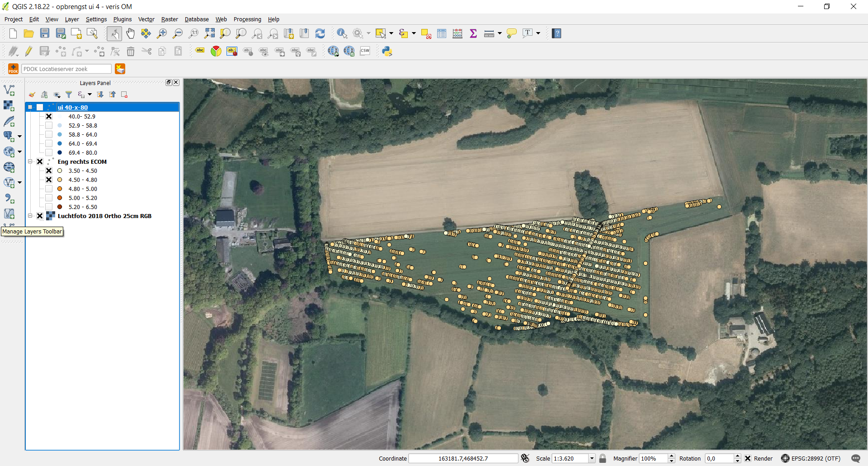Expand the Luchtfoto 2018 Ortho layer
868x466 pixels.
[x=30, y=216]
